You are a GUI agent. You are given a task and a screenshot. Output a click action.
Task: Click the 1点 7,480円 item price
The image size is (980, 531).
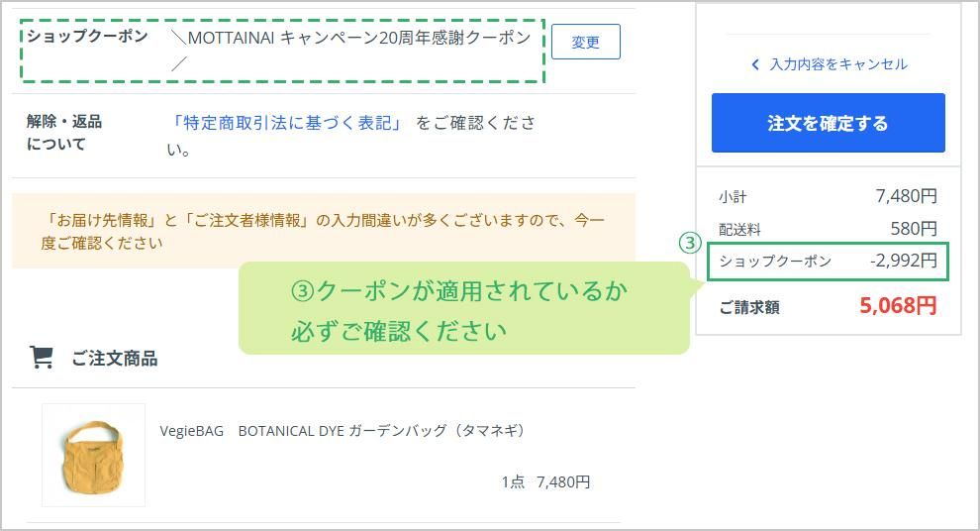point(545,482)
